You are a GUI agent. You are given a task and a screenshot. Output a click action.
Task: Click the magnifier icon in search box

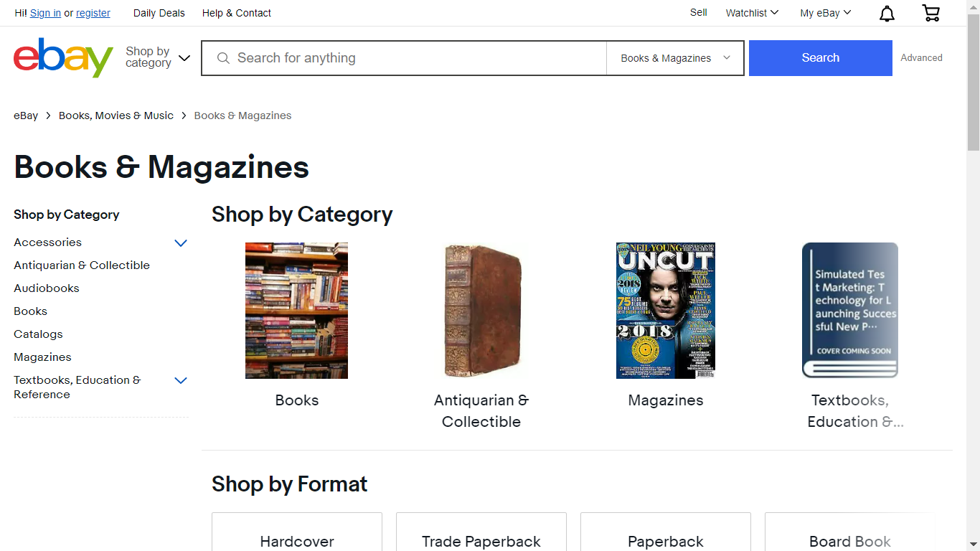point(223,58)
